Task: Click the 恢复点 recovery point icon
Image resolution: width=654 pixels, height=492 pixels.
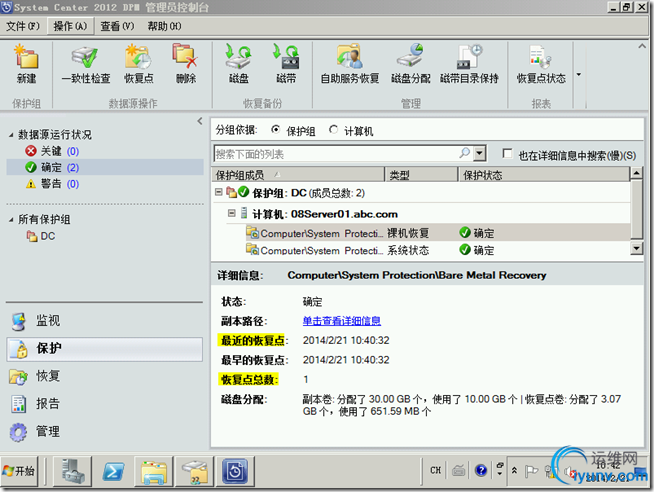Action: (138, 64)
